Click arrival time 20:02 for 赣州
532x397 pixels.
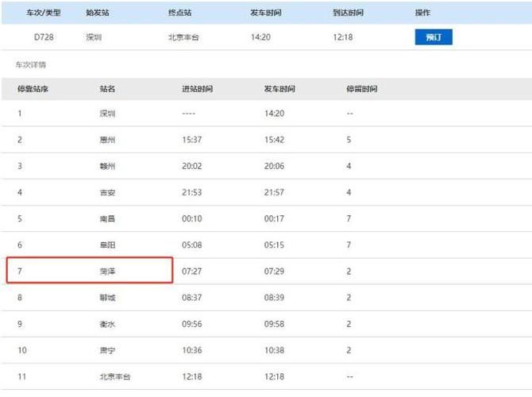point(191,166)
